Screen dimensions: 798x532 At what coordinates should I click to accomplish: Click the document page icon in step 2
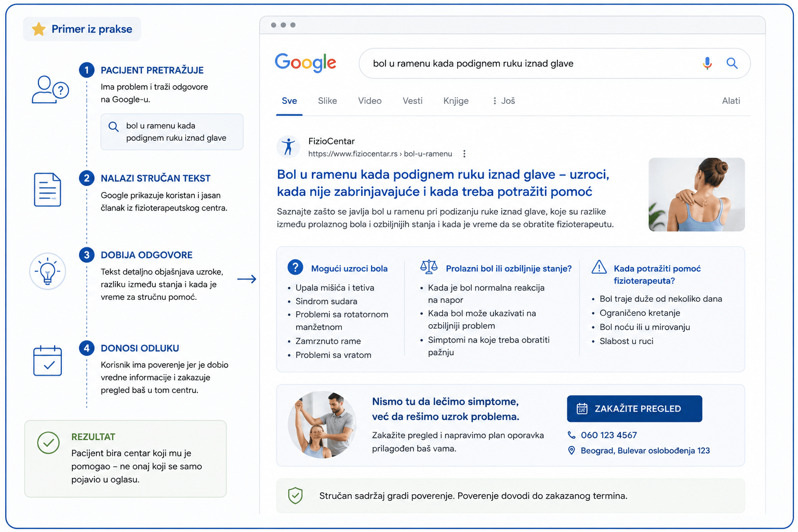click(47, 190)
